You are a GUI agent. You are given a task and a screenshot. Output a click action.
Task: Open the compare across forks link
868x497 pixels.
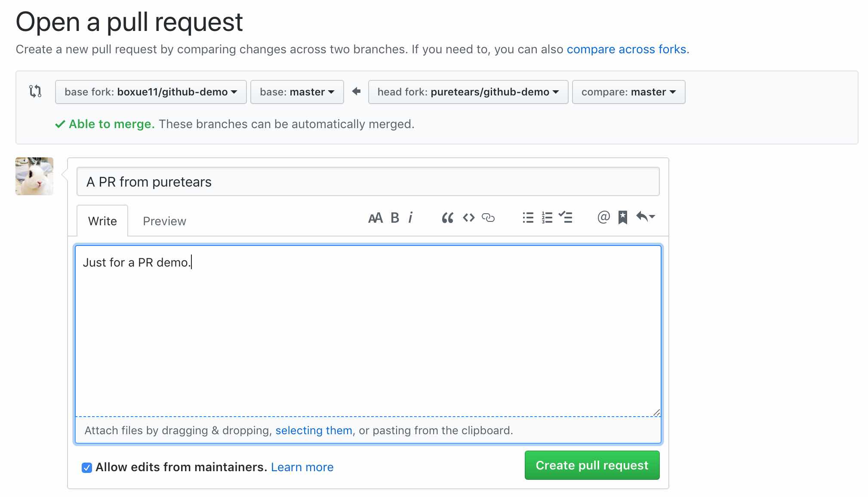626,49
